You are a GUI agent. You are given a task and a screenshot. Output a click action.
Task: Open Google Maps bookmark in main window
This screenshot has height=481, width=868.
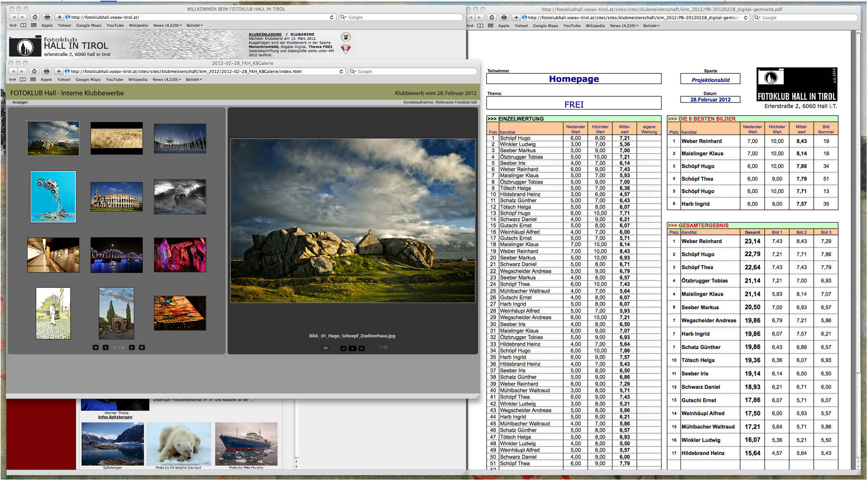click(x=89, y=25)
